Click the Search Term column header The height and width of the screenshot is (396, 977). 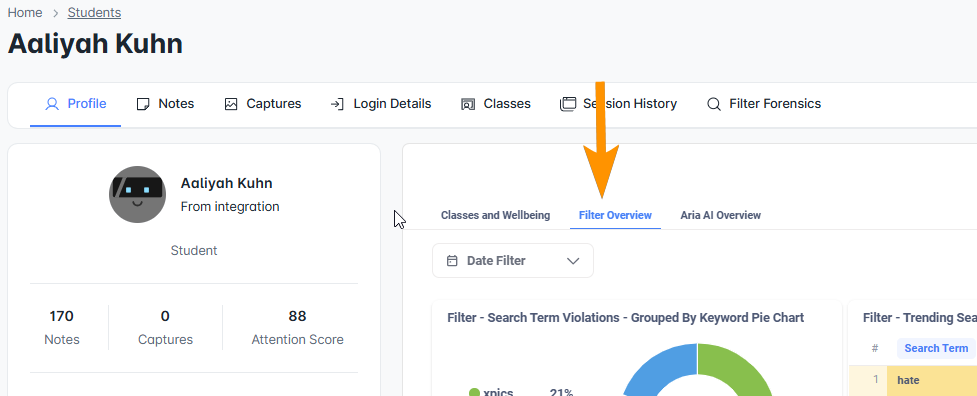click(x=936, y=348)
